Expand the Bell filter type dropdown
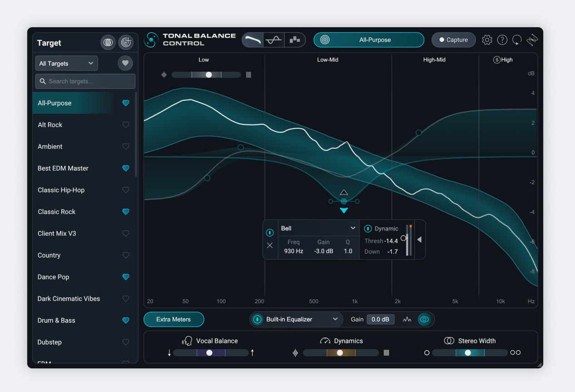 [x=318, y=228]
